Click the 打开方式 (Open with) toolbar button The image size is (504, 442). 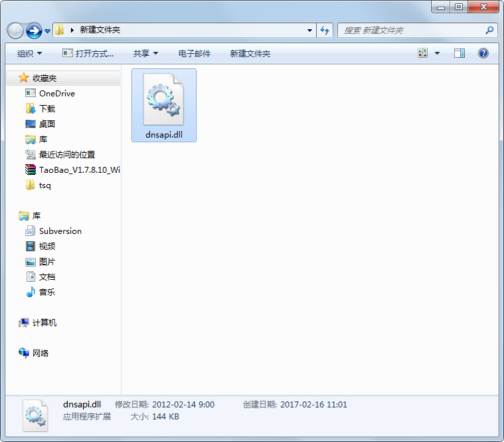[x=88, y=53]
